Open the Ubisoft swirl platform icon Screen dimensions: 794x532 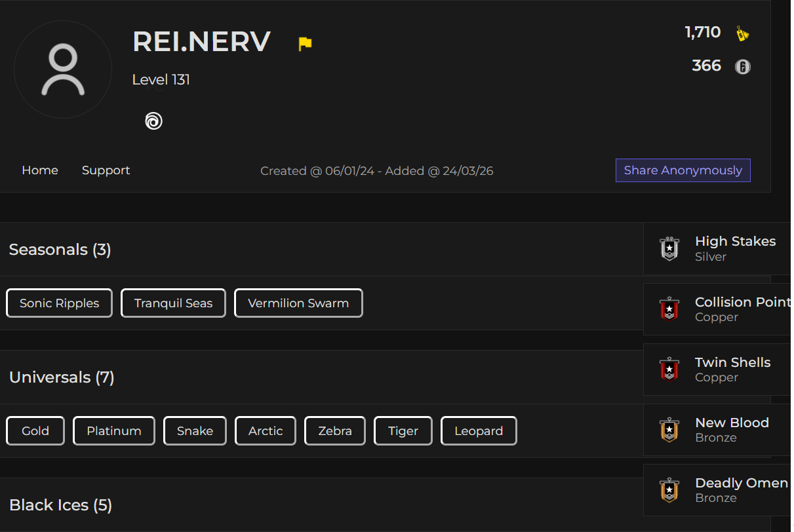pyautogui.click(x=153, y=121)
